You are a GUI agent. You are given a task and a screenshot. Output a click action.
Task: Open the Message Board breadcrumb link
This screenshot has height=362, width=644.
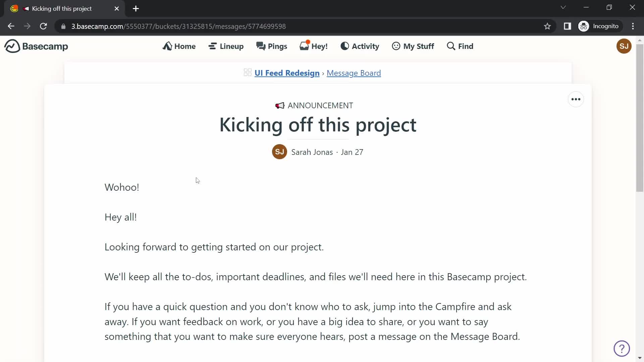click(x=354, y=73)
